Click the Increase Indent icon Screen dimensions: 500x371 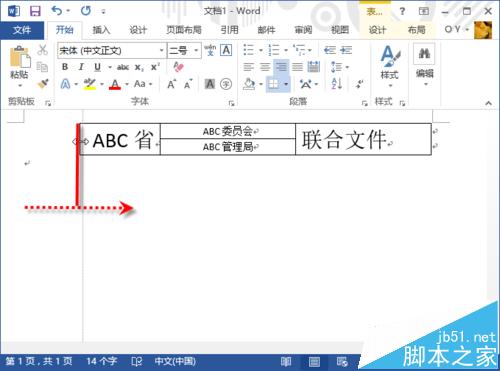[x=346, y=50]
